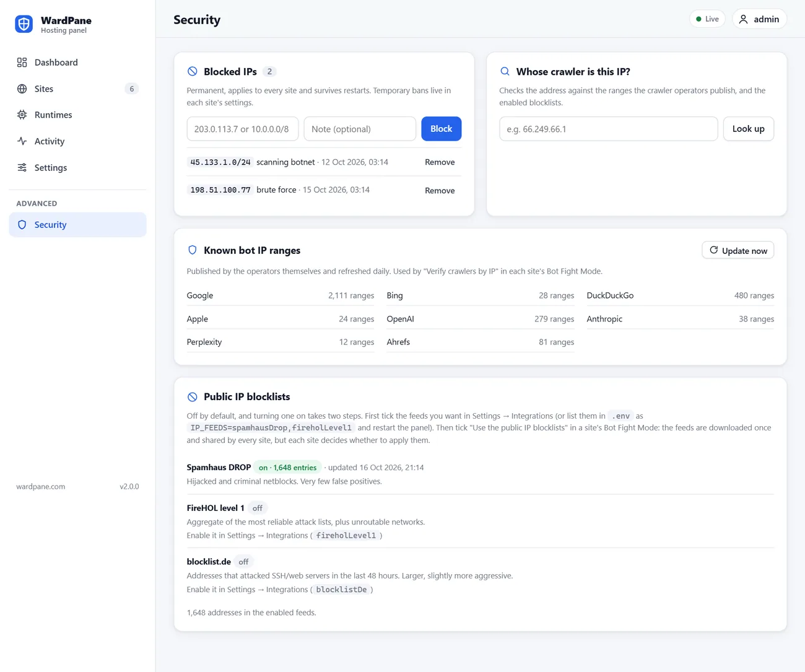Click the IP_FEEDS=spamhausDrop,fireholLevel1 code snippet
Viewport: 805px width, 672px height.
click(x=271, y=428)
